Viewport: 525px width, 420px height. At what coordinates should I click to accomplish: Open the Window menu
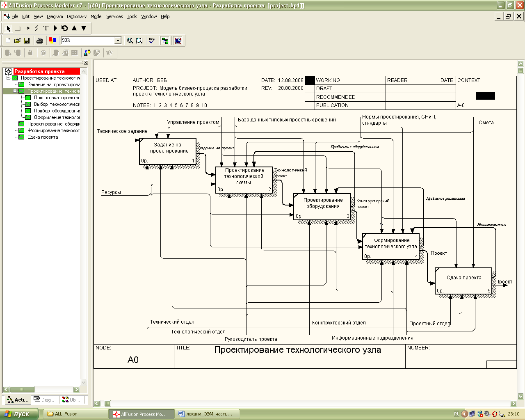click(x=149, y=16)
